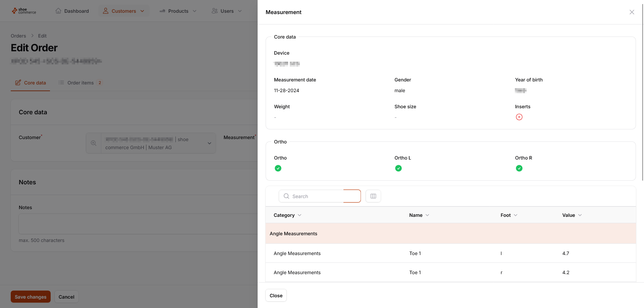This screenshot has height=308, width=644.
Task: Expand the Category column sort chevron
Action: point(300,215)
